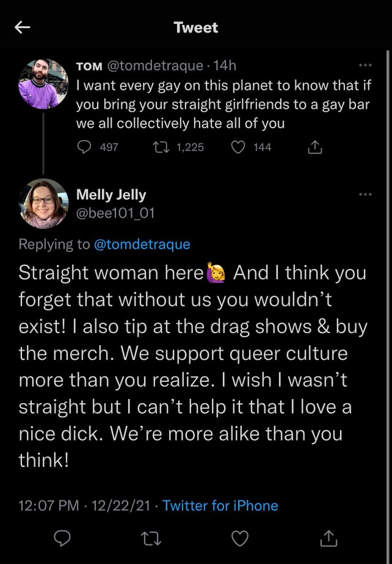
Task: Tap the @bee101_01 handle
Action: coord(115,213)
